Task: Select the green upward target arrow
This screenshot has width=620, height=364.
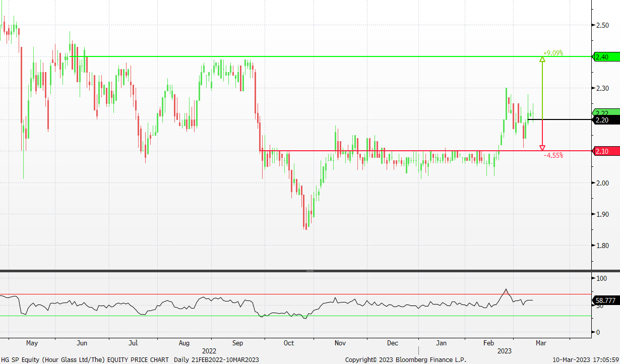Action: pyautogui.click(x=542, y=88)
